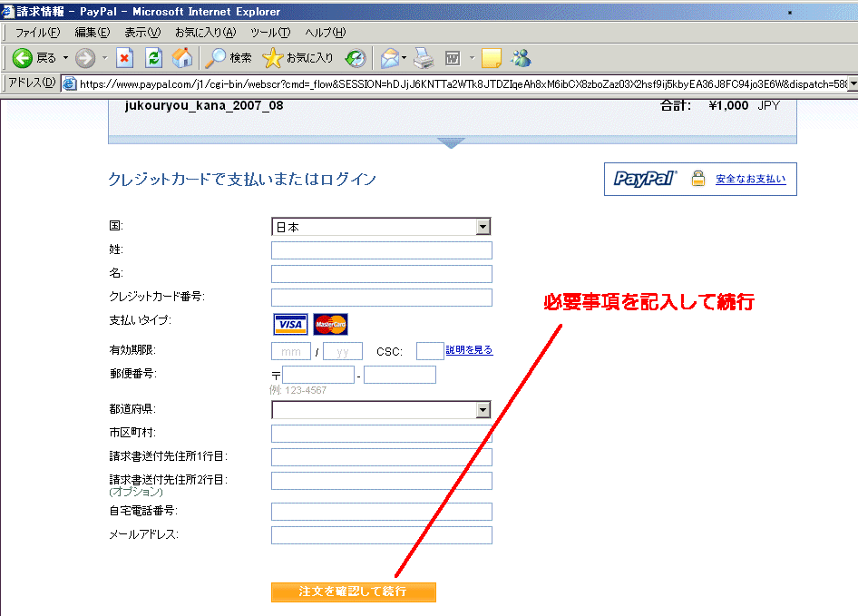This screenshot has height=616, width=858.
Task: Click the expiry month mm field
Action: click(x=291, y=351)
